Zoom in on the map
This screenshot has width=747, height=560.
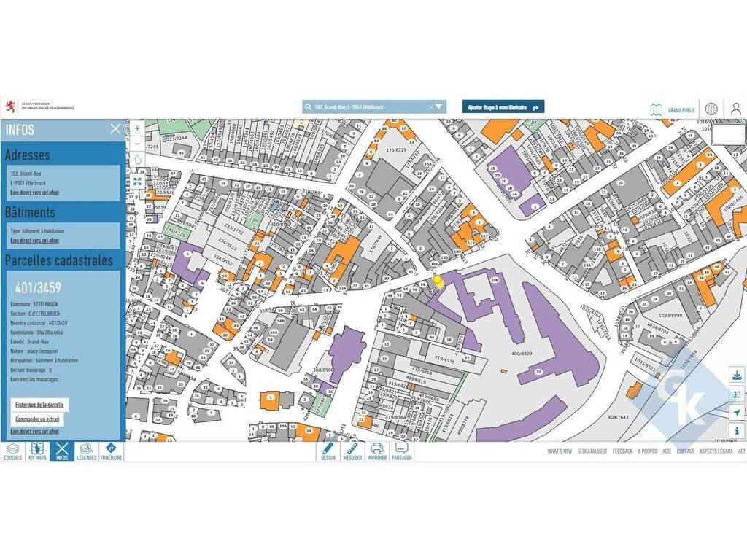tap(137, 128)
